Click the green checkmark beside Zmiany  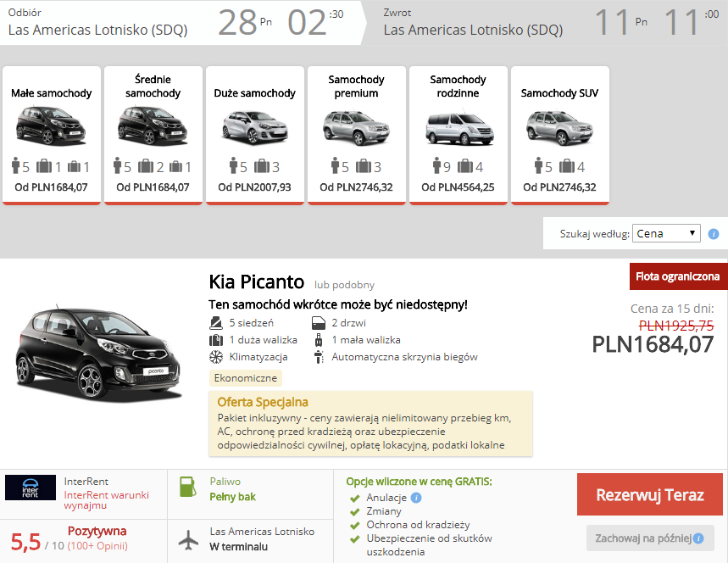point(355,512)
